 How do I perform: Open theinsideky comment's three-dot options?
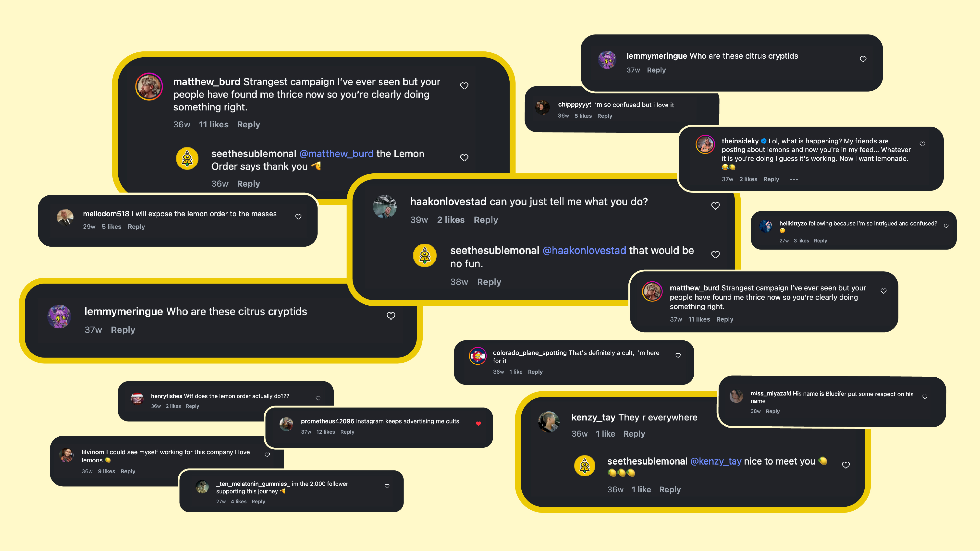pos(794,180)
